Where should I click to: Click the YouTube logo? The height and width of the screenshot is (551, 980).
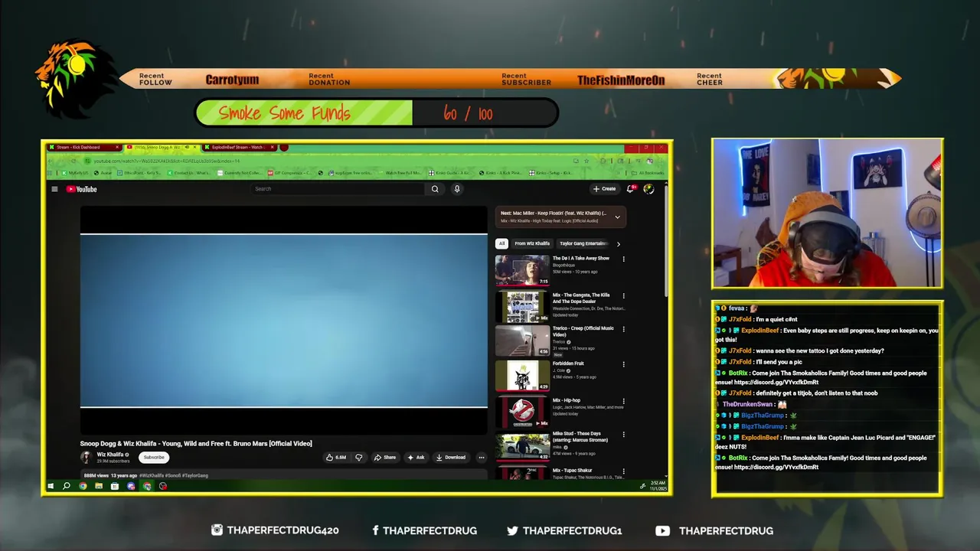pyautogui.click(x=81, y=189)
